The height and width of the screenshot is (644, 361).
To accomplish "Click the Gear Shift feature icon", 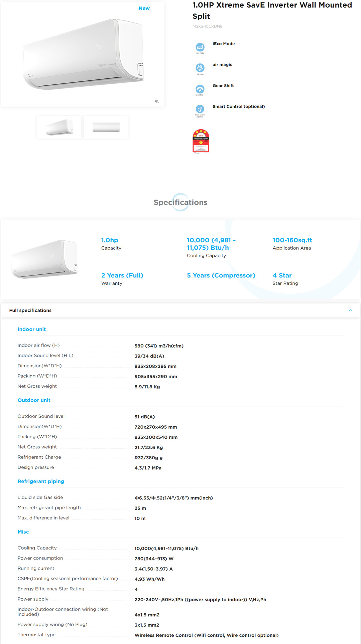I will [200, 89].
